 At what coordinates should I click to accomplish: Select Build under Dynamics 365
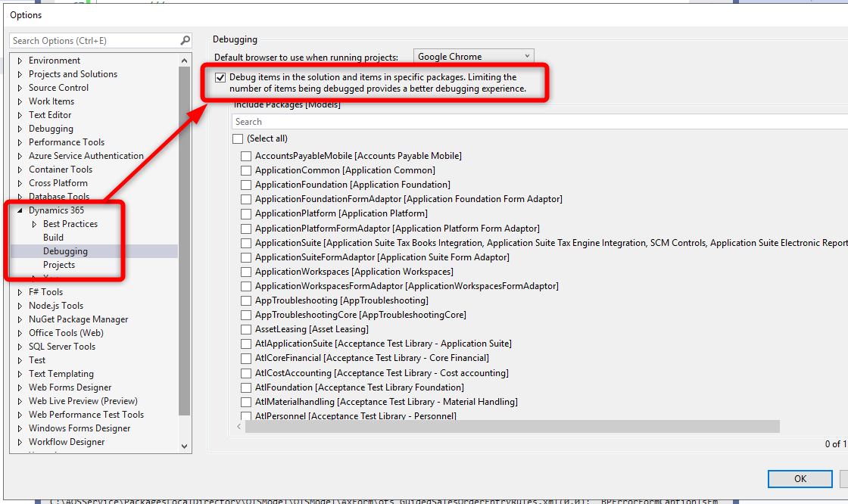coord(53,238)
